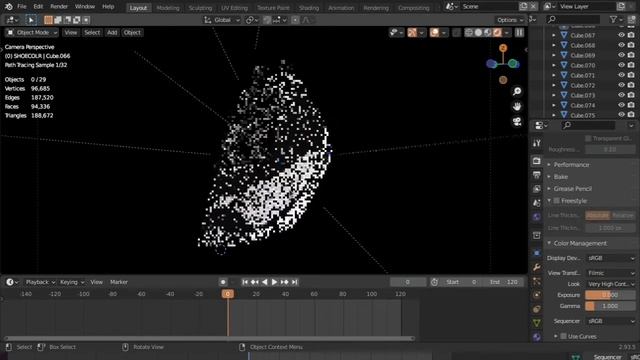Click the Z axis on navigation gizmo

(x=503, y=48)
